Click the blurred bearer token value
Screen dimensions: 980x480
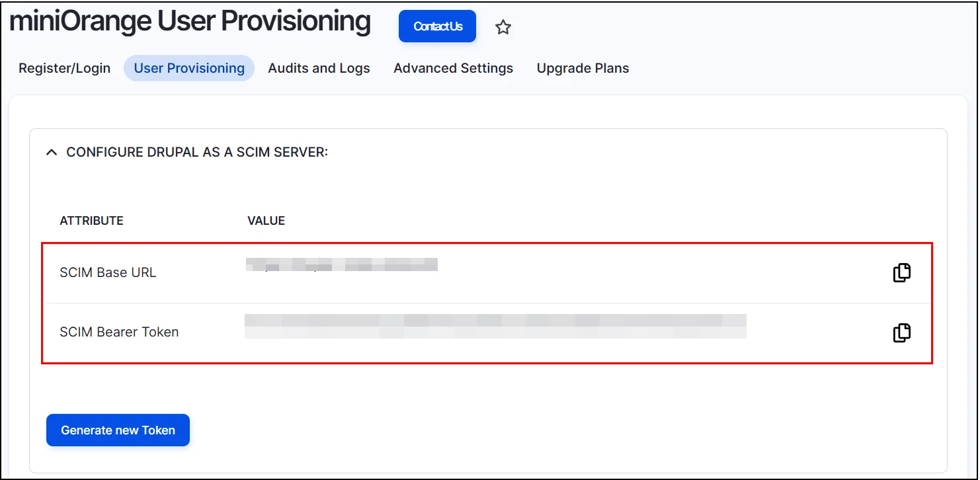point(495,326)
